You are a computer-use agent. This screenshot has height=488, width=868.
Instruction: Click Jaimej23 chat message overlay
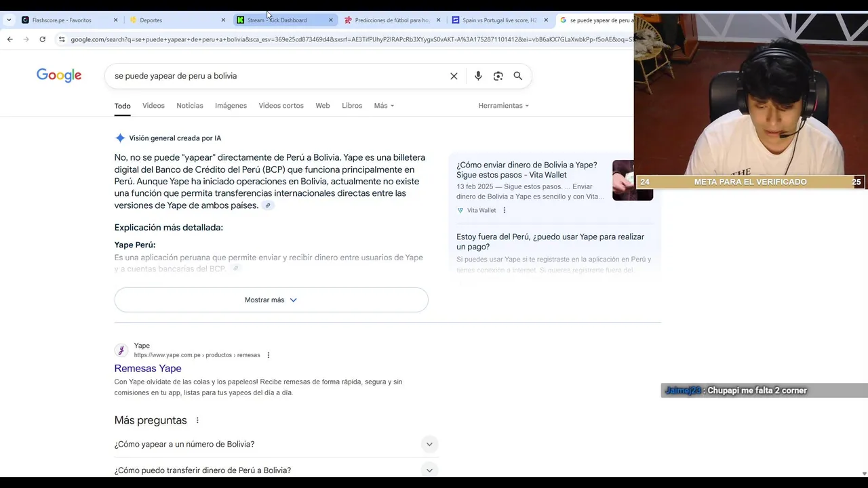pos(764,390)
